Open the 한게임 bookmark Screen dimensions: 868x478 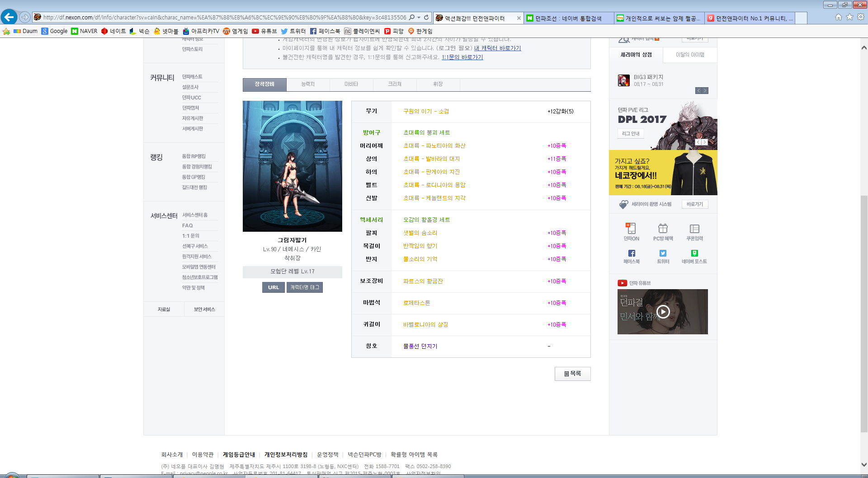pyautogui.click(x=420, y=31)
